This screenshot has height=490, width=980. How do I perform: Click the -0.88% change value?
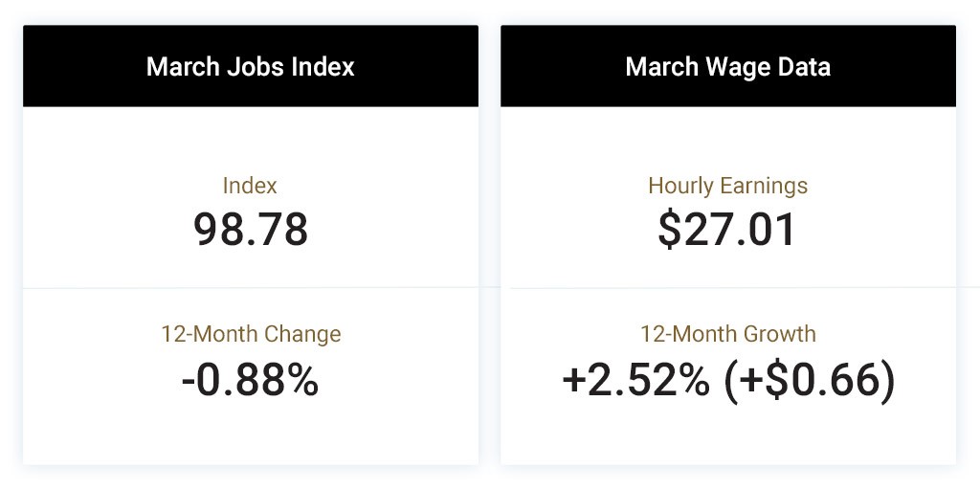click(x=250, y=380)
